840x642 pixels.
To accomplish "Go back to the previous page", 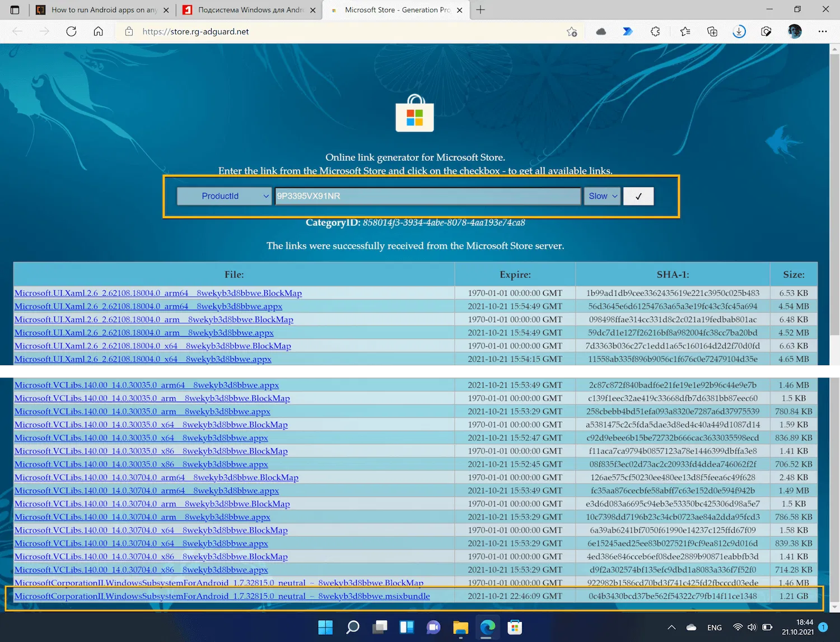I will pos(17,31).
